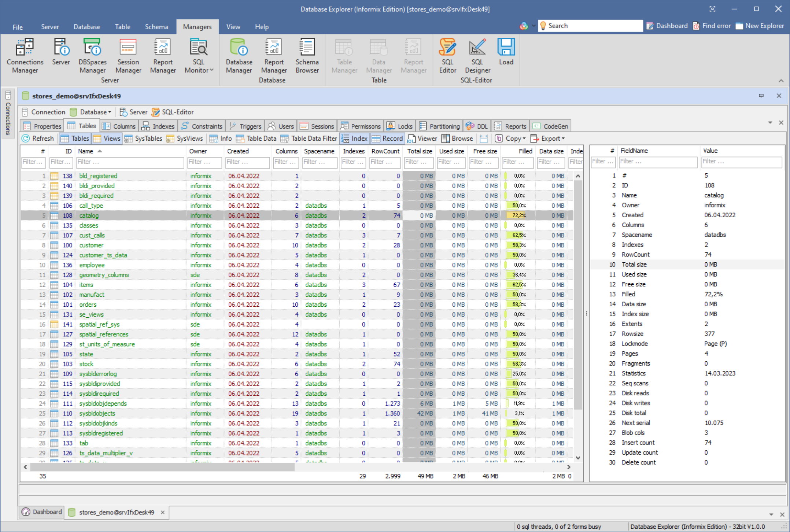Toggle the Views filter button
The image size is (790, 532).
[107, 138]
